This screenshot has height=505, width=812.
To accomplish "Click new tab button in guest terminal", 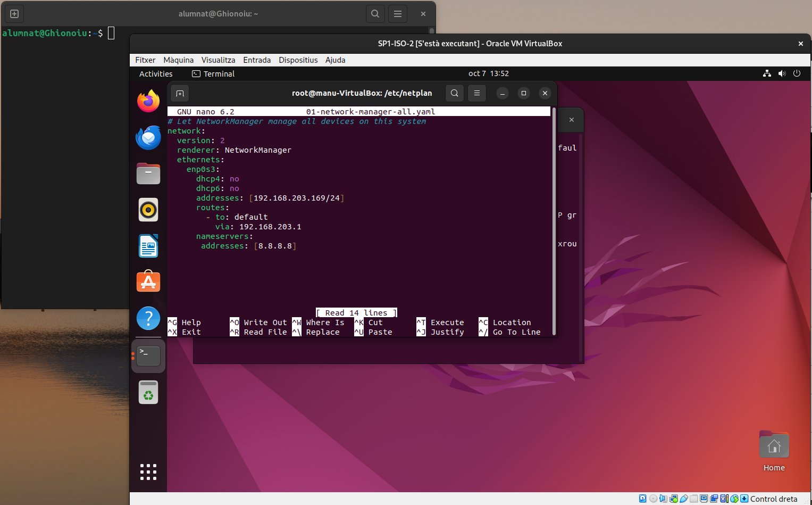I will 180,94.
